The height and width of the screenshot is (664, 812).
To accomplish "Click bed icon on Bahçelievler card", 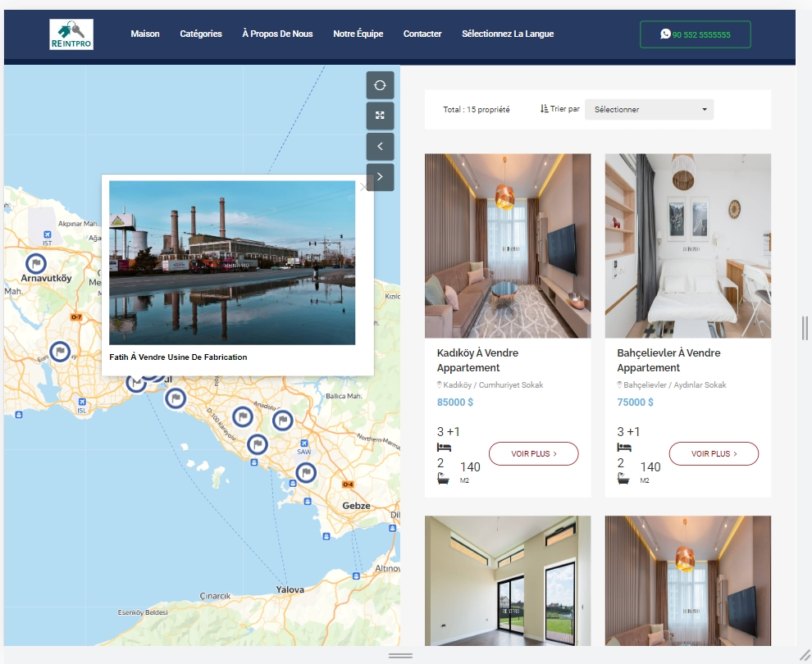I will point(624,448).
